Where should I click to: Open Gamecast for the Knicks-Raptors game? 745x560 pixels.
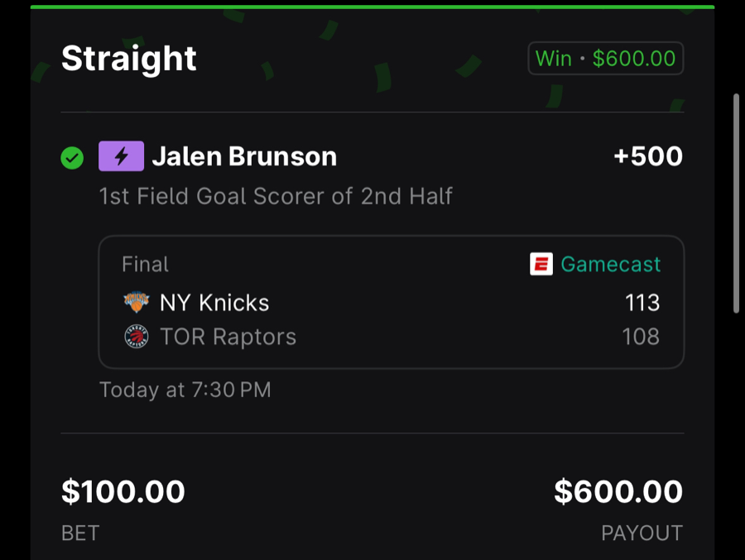[610, 264]
